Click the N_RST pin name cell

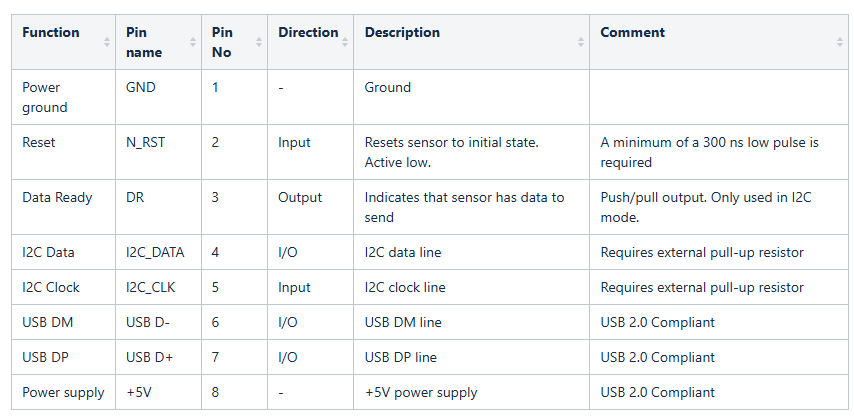[146, 142]
